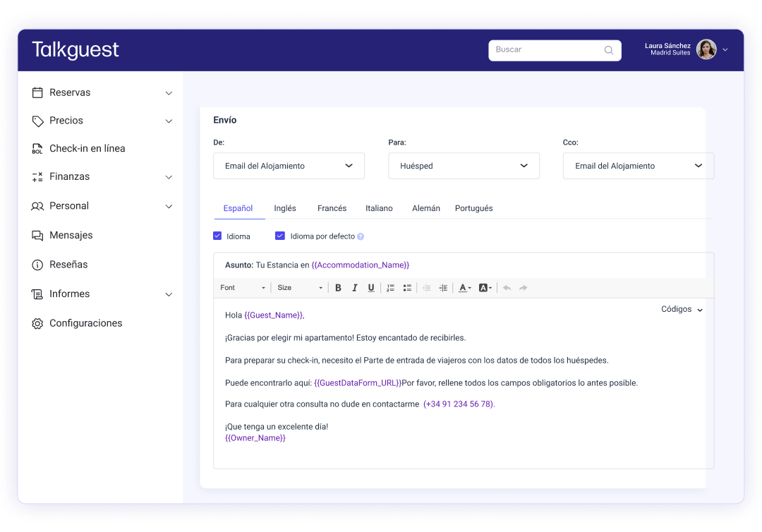The height and width of the screenshot is (532, 762).
Task: Click the Precios tag icon
Action: click(37, 121)
